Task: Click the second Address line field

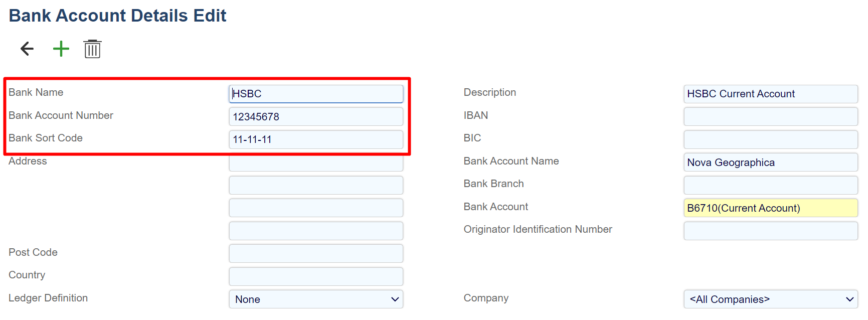Action: (x=316, y=185)
